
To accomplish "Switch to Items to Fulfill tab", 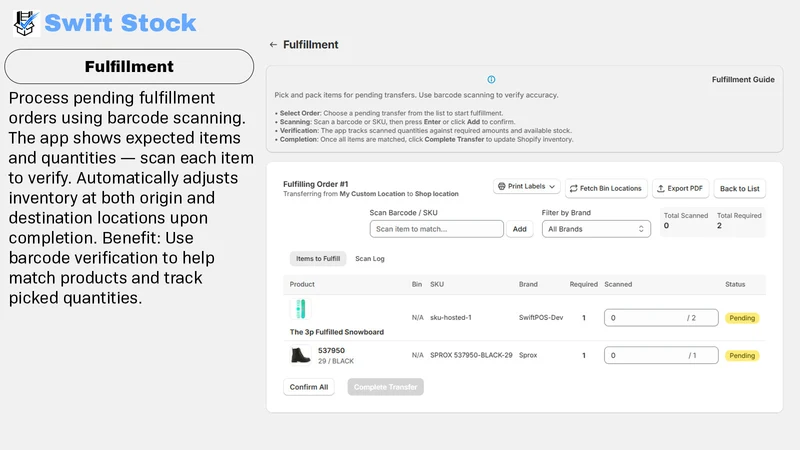I will tap(318, 259).
